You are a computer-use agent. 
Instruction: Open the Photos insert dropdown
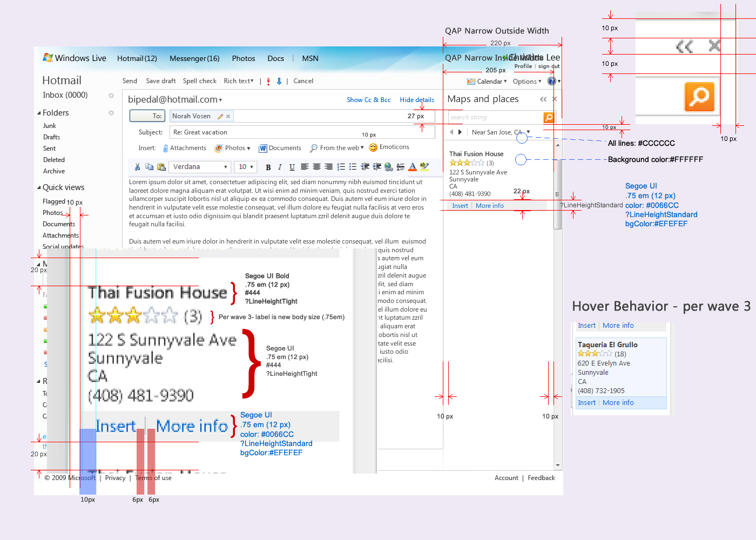(233, 148)
